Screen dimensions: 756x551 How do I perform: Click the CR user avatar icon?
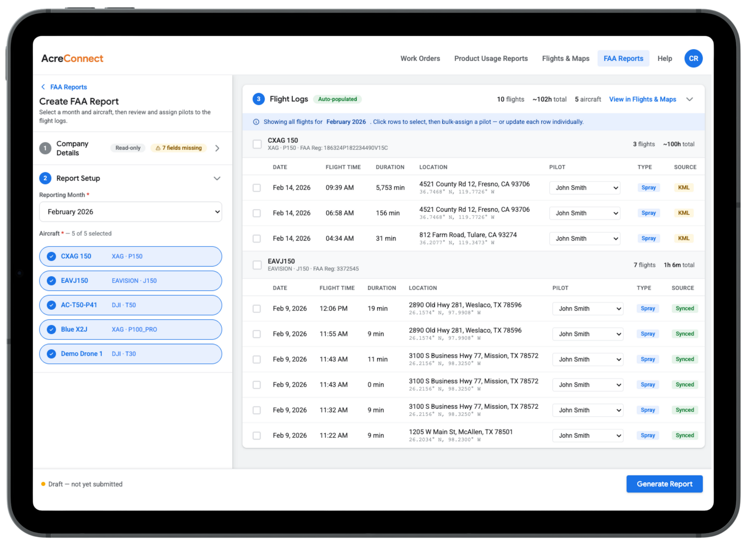pos(693,58)
